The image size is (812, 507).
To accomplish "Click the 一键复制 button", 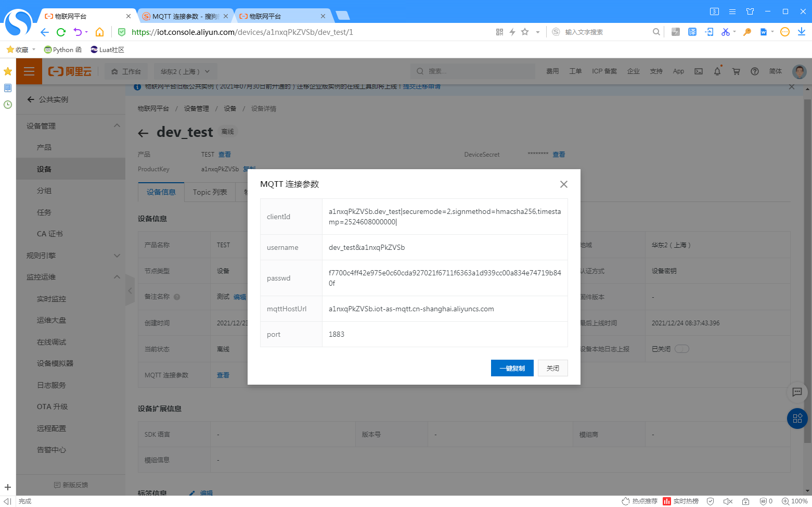I will [x=512, y=368].
